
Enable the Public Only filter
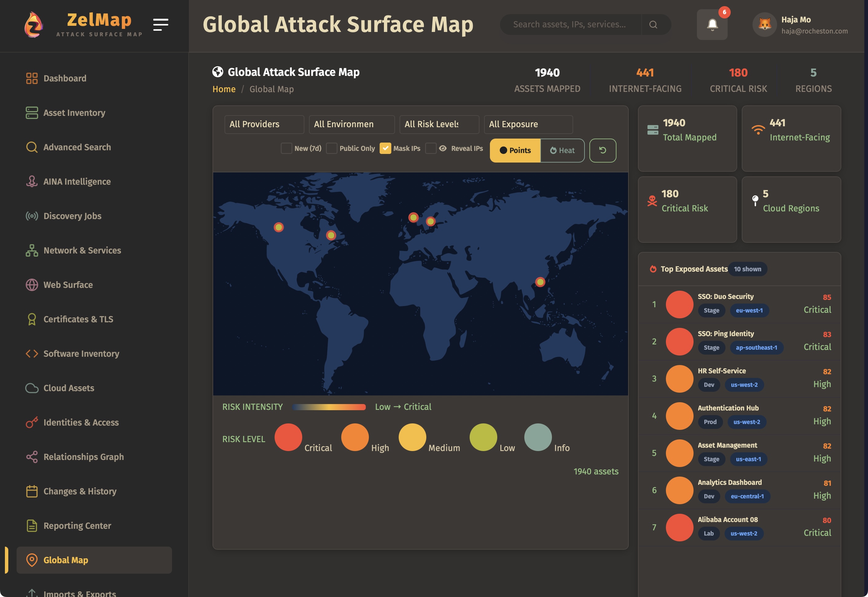331,148
